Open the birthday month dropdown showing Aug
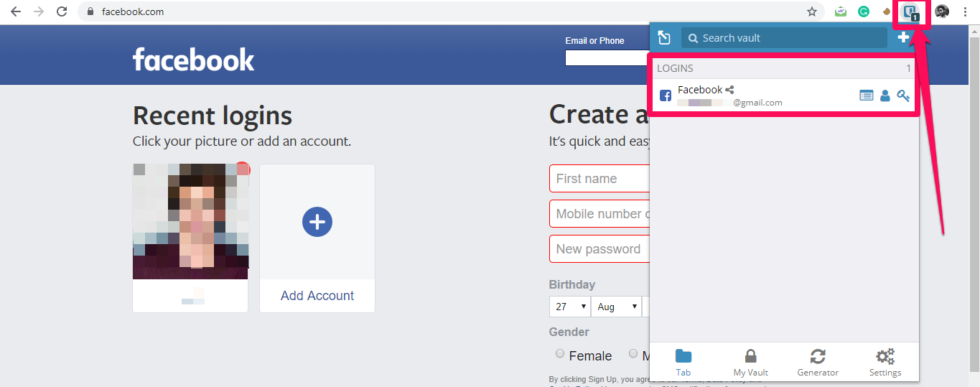 pos(617,307)
